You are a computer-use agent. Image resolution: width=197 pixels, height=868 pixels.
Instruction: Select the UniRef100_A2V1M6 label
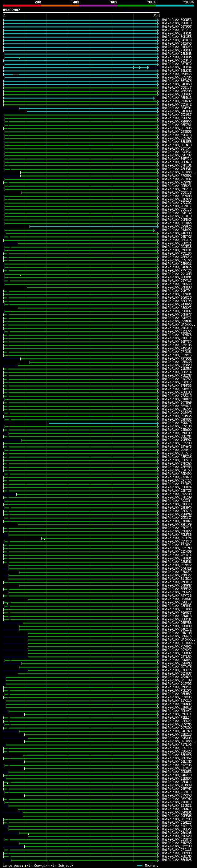(x=176, y=345)
